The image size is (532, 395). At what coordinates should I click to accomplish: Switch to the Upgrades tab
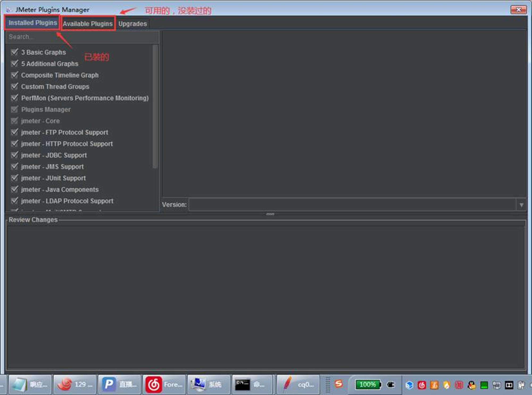(x=132, y=24)
